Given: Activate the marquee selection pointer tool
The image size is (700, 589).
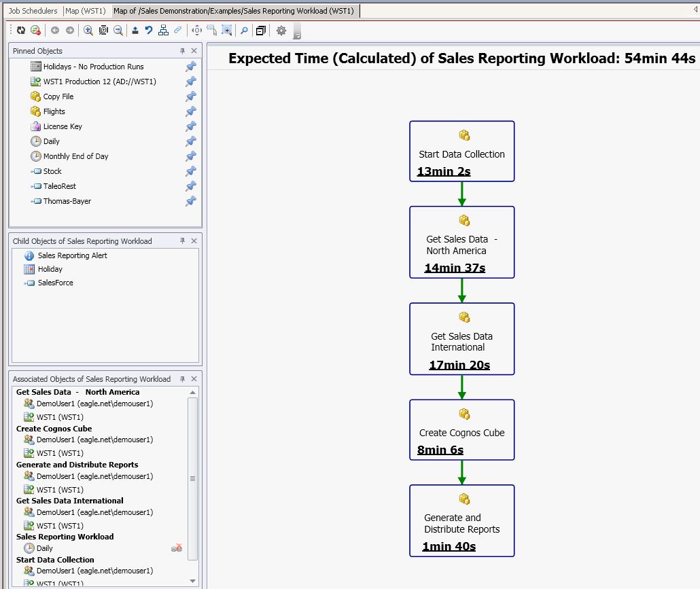Looking at the screenshot, I should pos(211,31).
